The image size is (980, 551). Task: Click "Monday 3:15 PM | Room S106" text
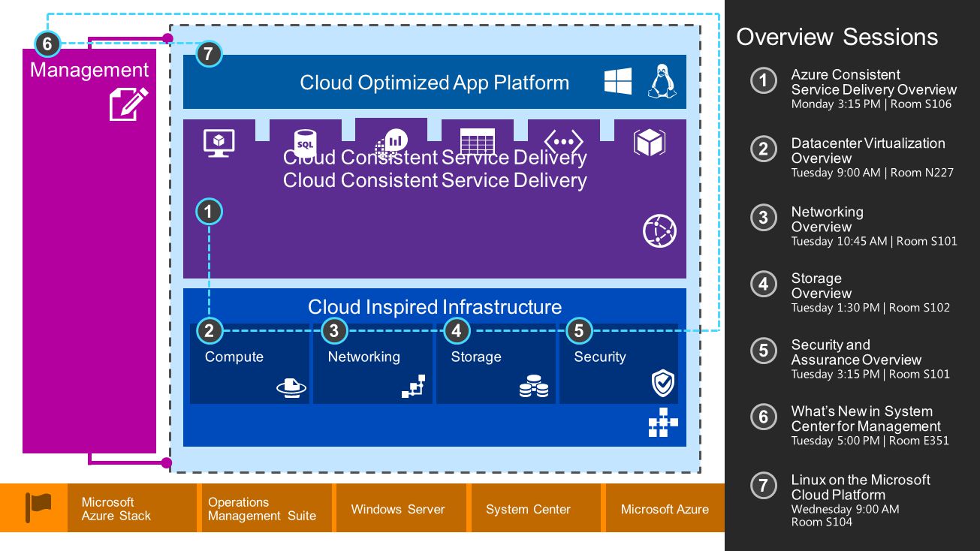871,104
